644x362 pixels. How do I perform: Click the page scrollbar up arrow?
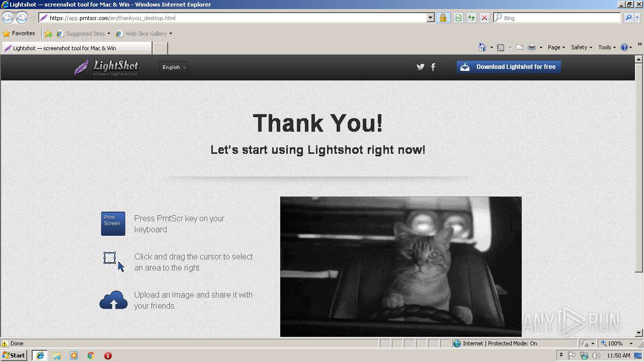point(639,59)
